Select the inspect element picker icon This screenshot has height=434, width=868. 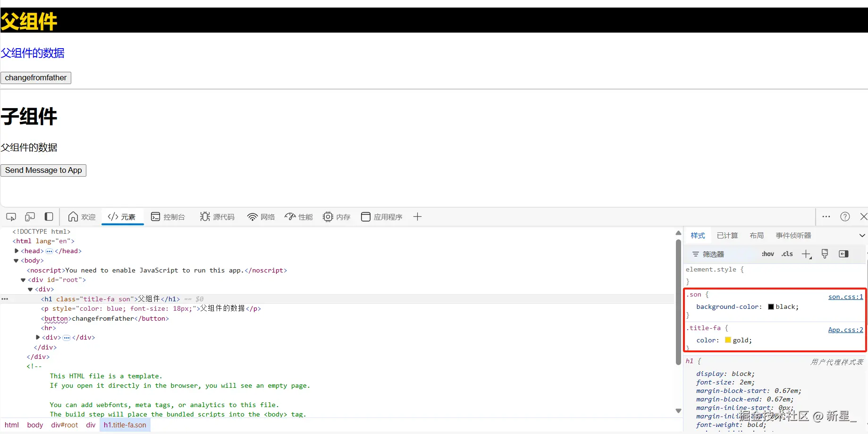pos(11,217)
